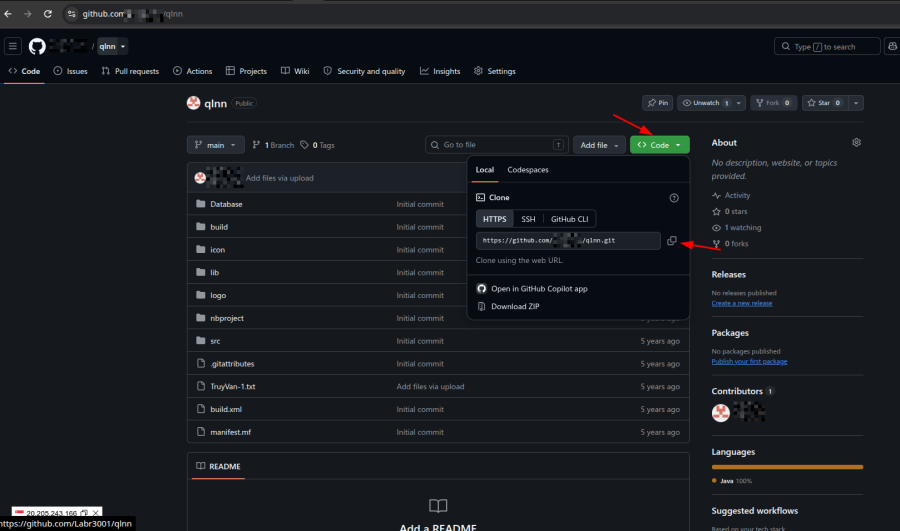Expand the Star lists dropdown arrow

[x=856, y=103]
